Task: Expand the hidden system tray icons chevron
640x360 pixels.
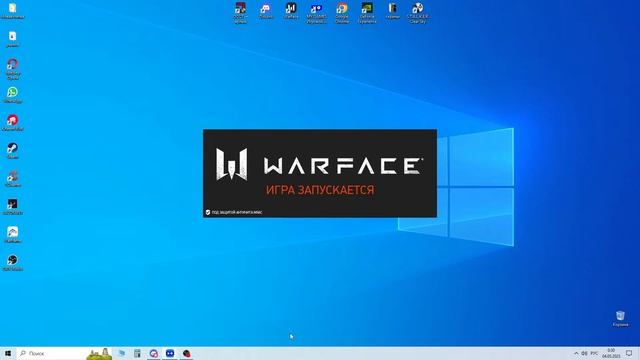Action: click(576, 353)
